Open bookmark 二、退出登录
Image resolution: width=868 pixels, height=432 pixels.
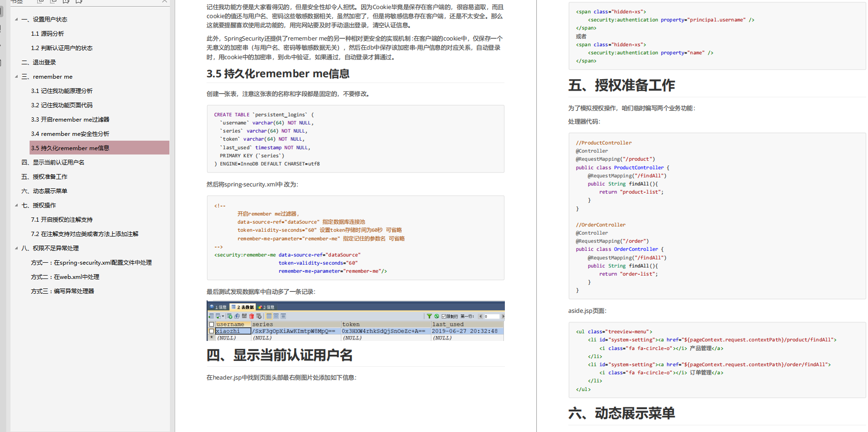tap(39, 62)
